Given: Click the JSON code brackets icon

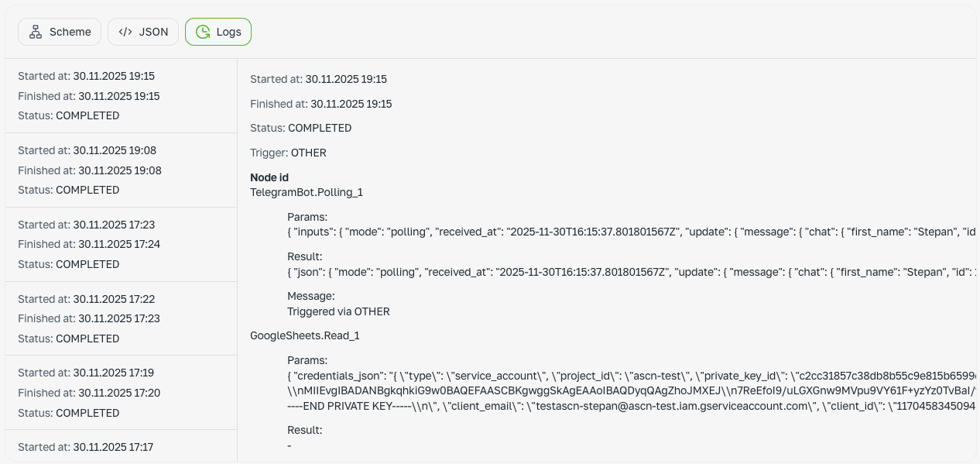Looking at the screenshot, I should 125,32.
